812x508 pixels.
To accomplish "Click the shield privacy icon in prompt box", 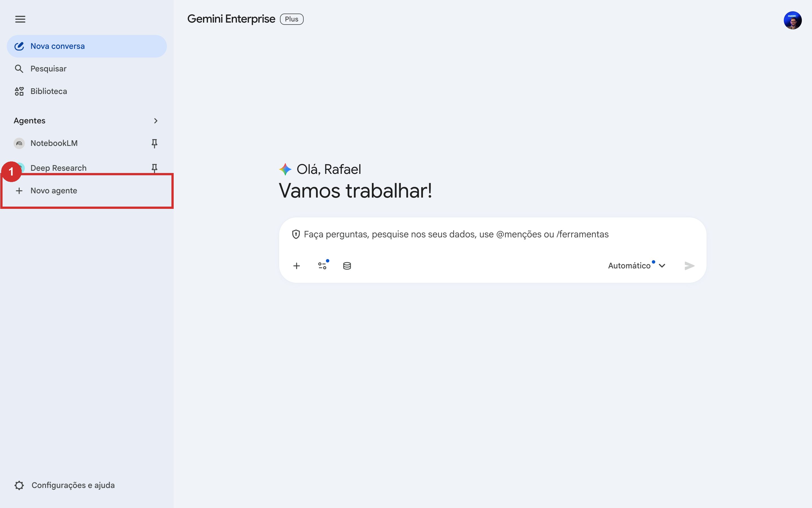I will click(x=295, y=234).
